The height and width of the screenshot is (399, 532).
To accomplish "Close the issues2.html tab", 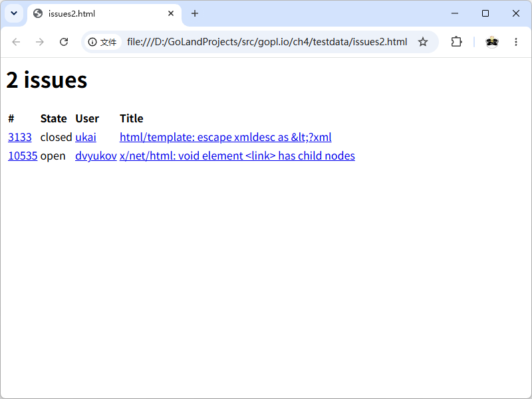I will tap(171, 13).
